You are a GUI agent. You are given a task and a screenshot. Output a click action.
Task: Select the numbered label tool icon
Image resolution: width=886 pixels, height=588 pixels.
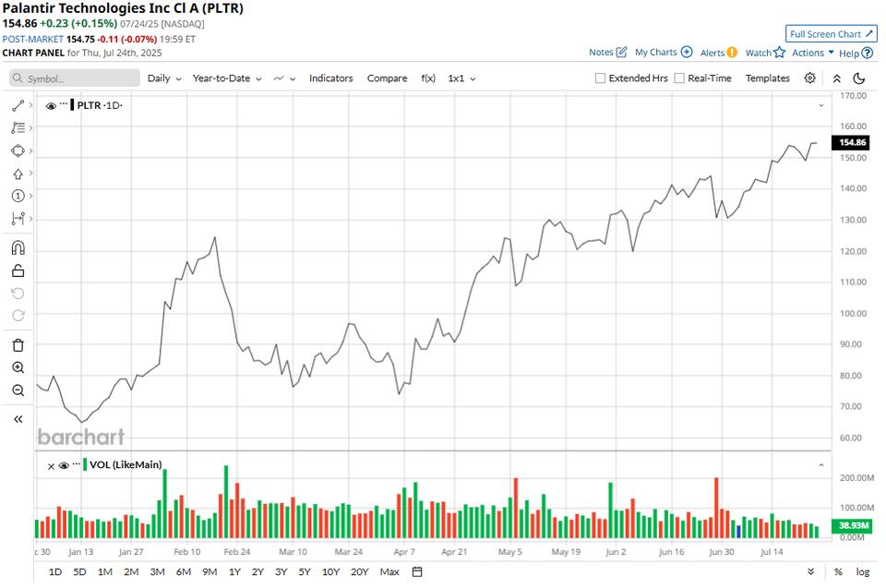click(18, 196)
